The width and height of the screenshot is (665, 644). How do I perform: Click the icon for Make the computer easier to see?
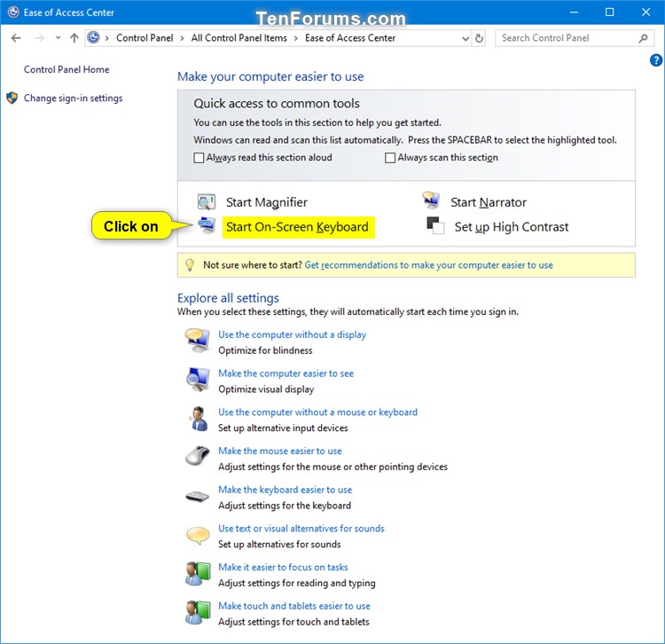(198, 380)
